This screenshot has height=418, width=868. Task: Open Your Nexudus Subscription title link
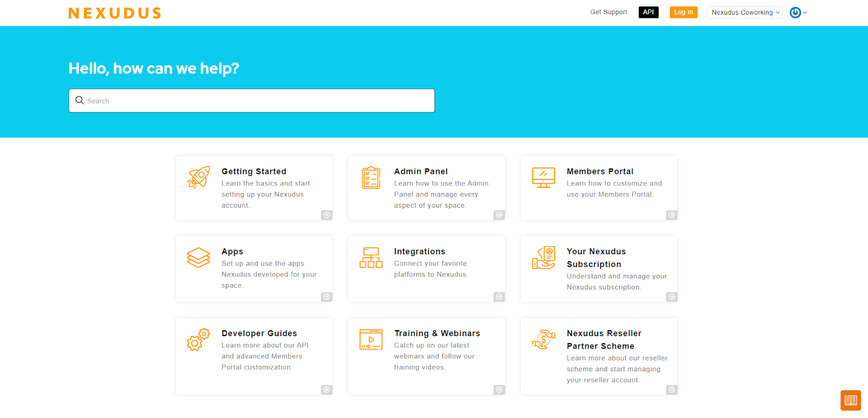point(596,258)
